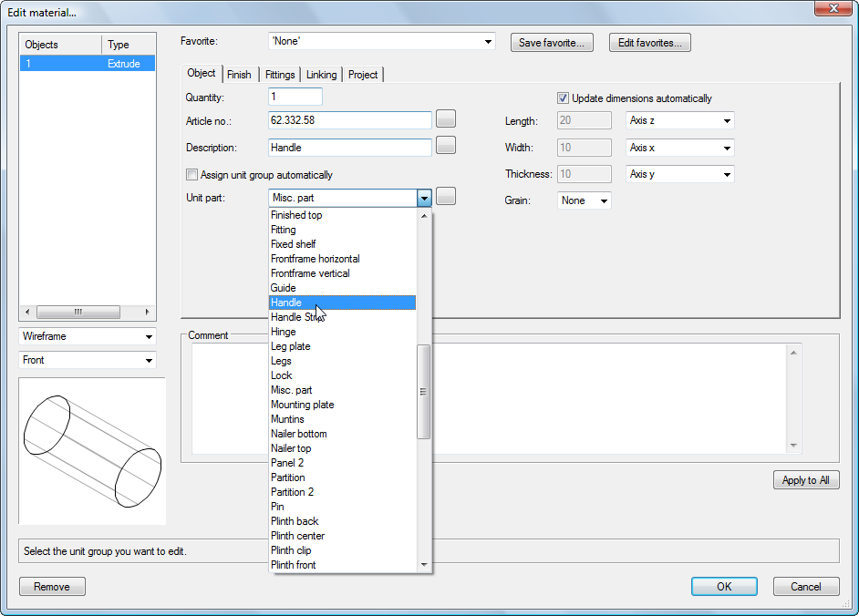Collapse the Unit part dropdown arrow
859x616 pixels.
[x=425, y=199]
